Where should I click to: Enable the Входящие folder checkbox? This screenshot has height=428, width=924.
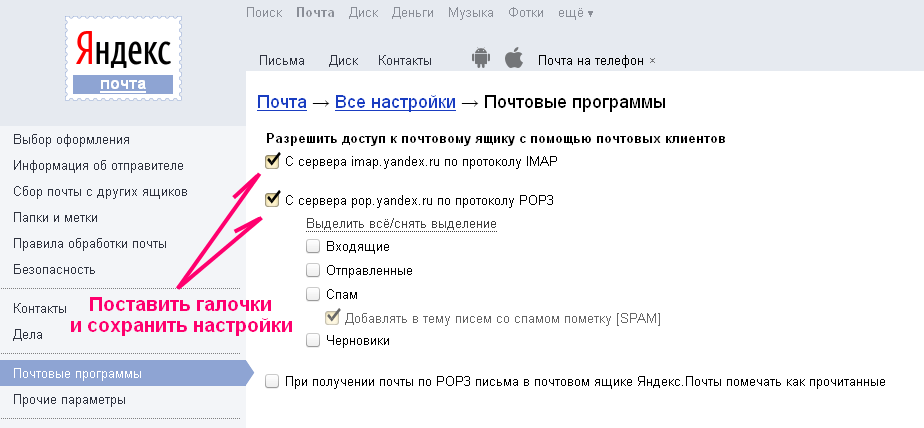click(x=313, y=246)
